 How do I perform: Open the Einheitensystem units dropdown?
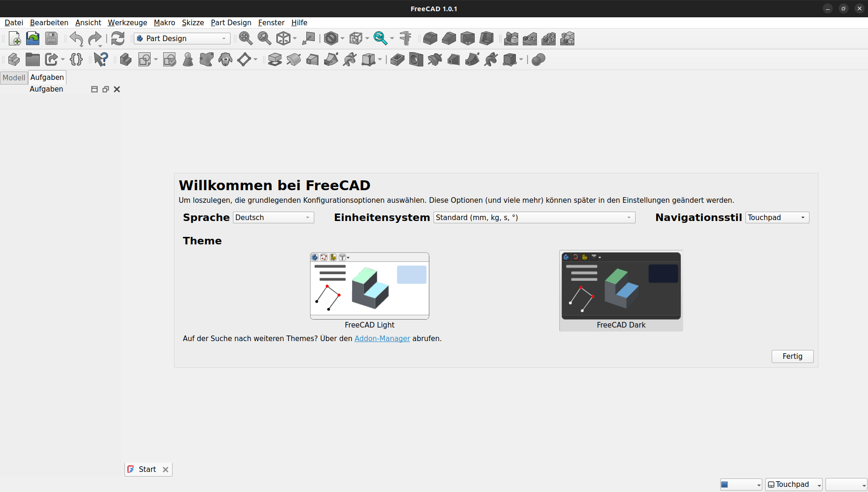point(534,218)
